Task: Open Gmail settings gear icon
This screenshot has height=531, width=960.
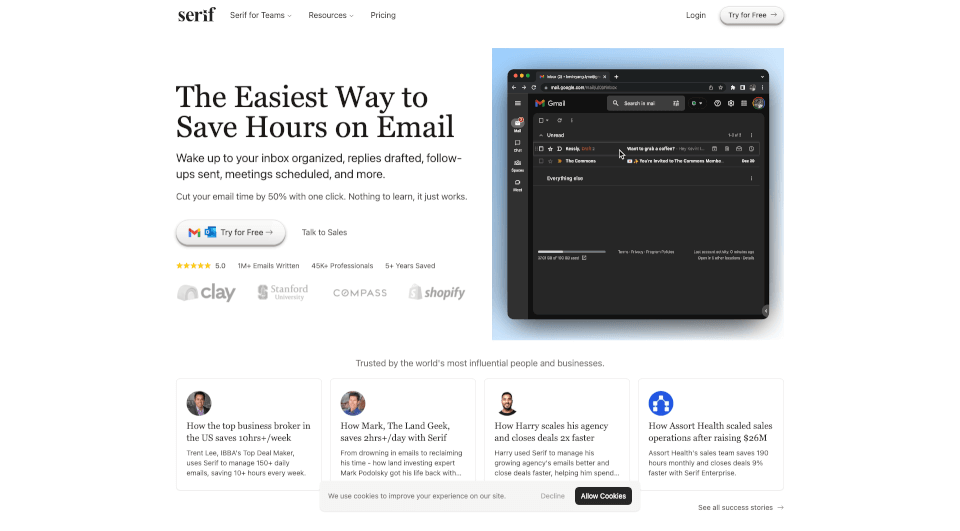Action: [x=731, y=103]
